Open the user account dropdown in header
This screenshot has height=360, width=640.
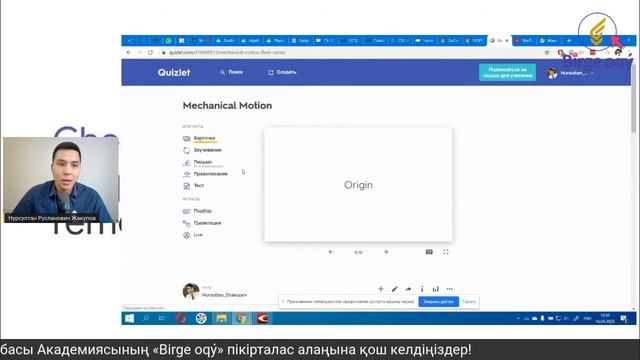click(570, 73)
